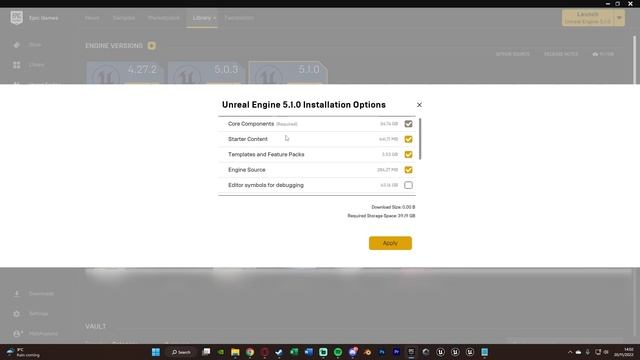Expand the Launch button dropdown arrow
The height and width of the screenshot is (360, 640).
coord(620,18)
